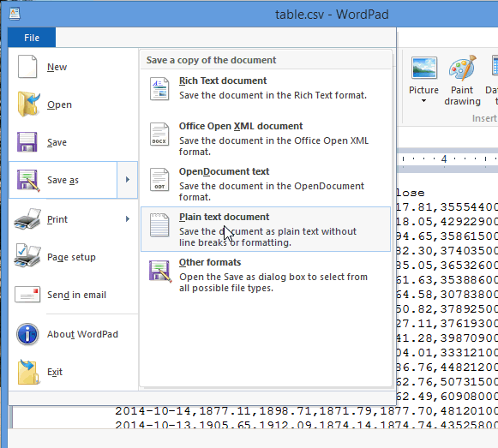Click 'Save a copy of the document' header
498x448 pixels.
tap(211, 60)
